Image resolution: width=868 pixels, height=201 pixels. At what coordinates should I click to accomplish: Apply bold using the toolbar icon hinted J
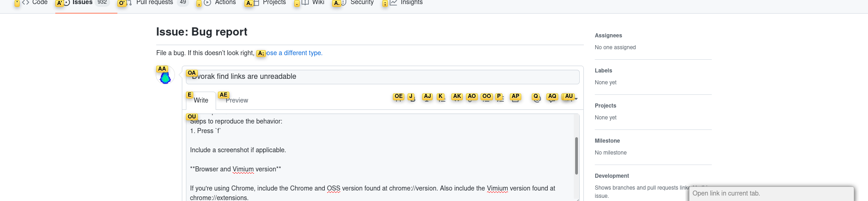click(x=413, y=99)
